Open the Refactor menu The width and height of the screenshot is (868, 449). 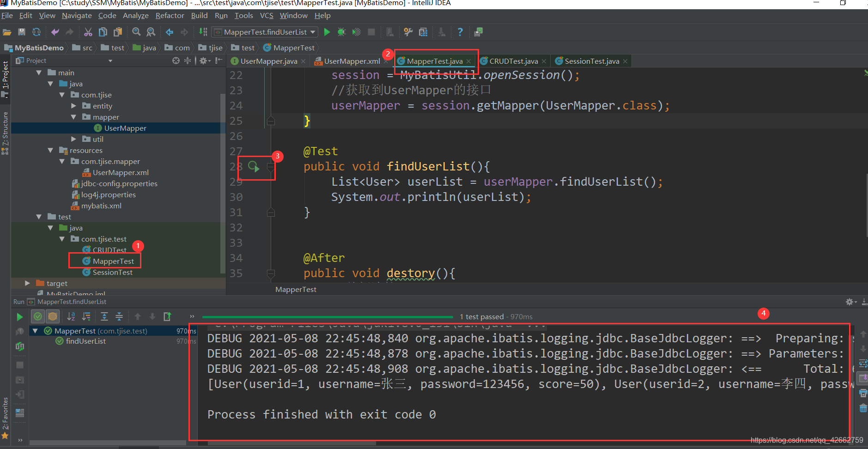point(170,15)
